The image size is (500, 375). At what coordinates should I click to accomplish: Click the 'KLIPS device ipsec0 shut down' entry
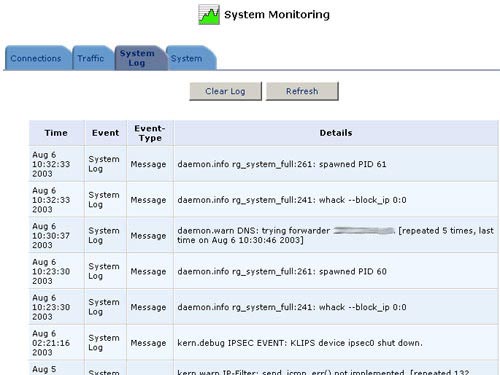coord(300,343)
